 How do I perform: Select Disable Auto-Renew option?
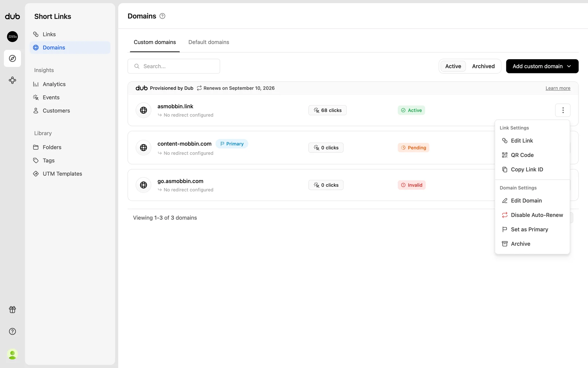click(x=537, y=215)
